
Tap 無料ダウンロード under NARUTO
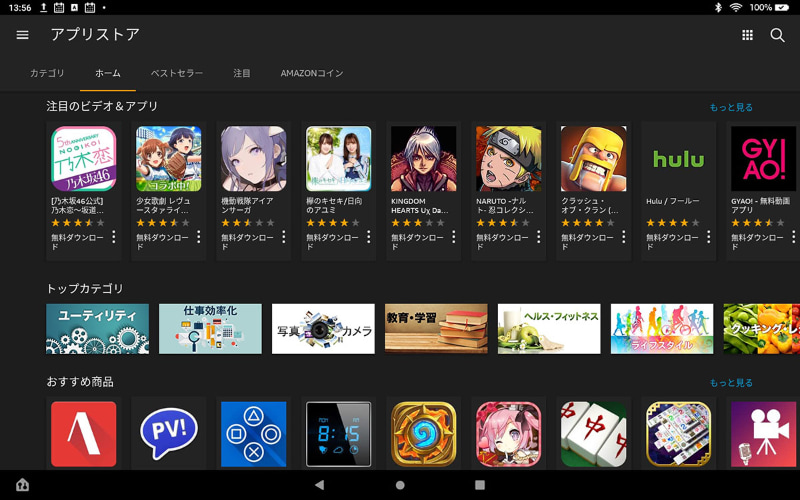pos(503,241)
